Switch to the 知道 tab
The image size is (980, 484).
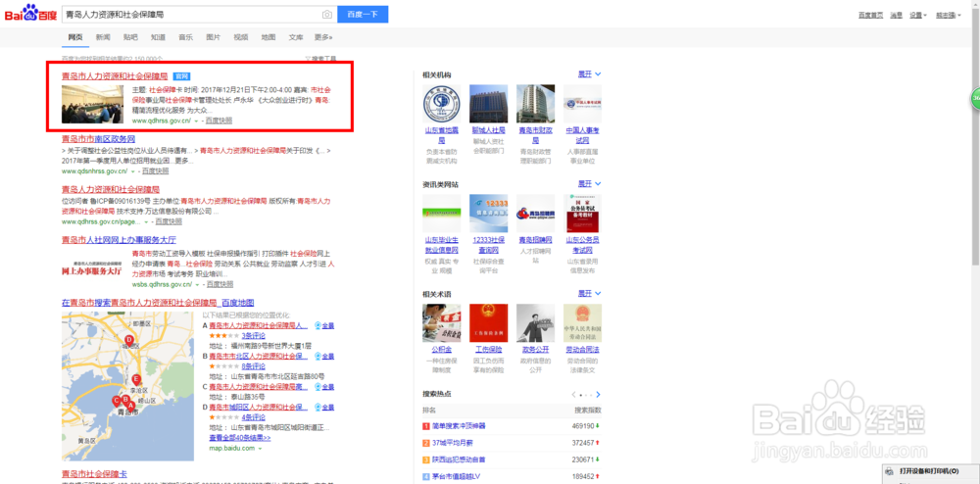pyautogui.click(x=158, y=37)
